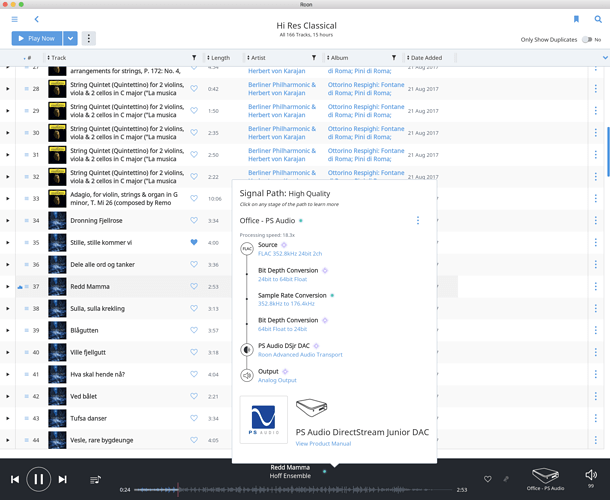610x500 pixels.
Task: Open more options for Dronning Fjellrose row
Action: 596,221
